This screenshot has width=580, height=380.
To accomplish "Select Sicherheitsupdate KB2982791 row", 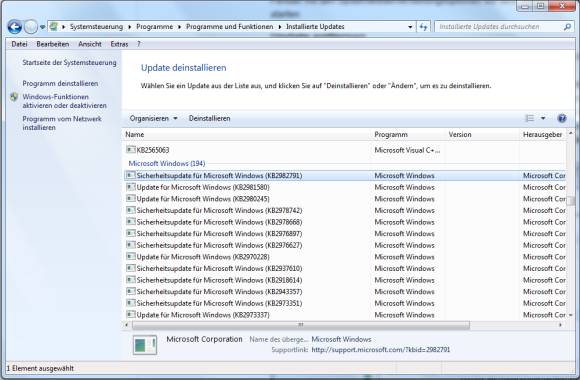I will point(345,175).
